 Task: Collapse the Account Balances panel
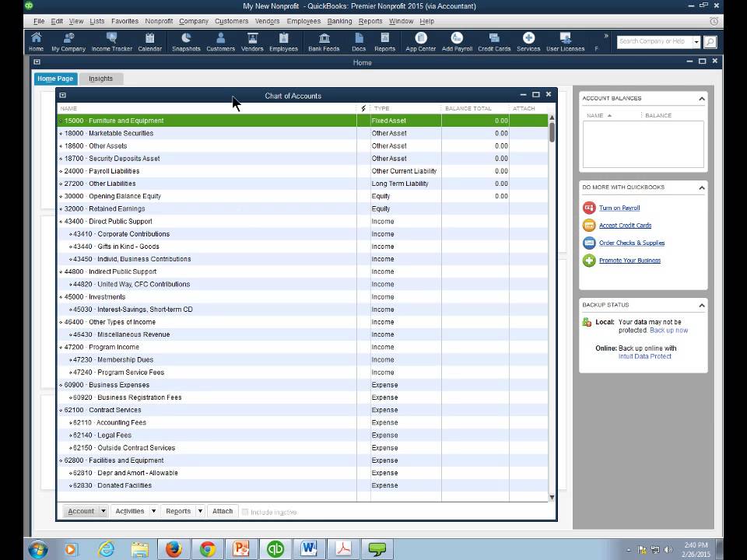(x=702, y=99)
